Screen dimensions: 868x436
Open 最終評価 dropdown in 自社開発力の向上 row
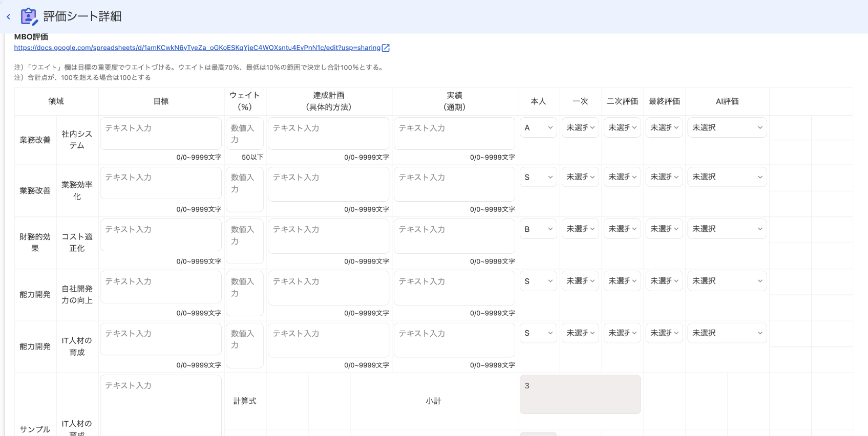664,281
